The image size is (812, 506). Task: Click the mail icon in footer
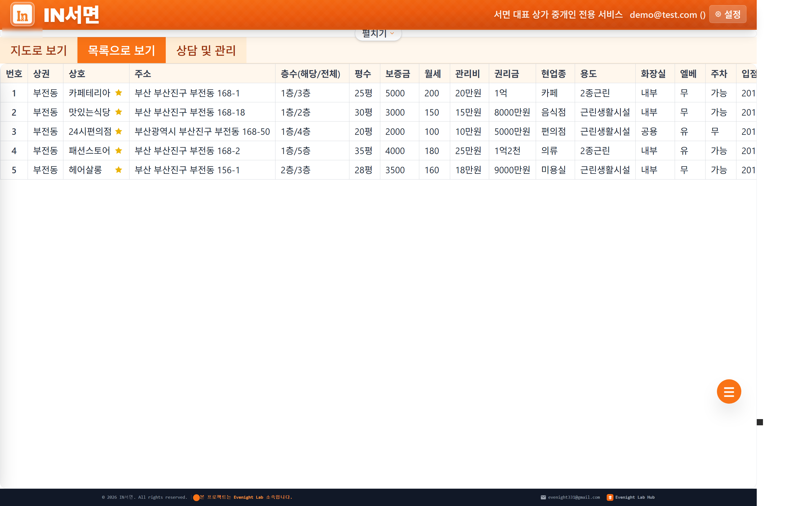(543, 497)
